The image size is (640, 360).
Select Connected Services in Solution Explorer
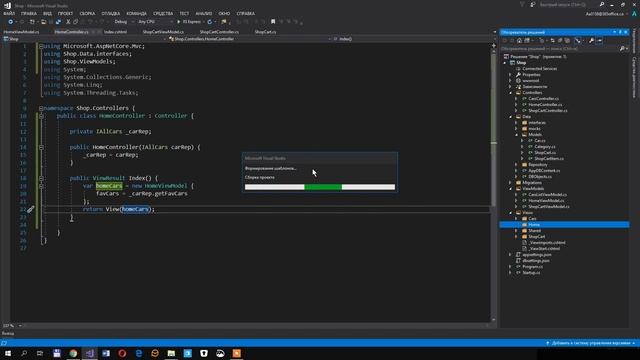[x=540, y=69]
